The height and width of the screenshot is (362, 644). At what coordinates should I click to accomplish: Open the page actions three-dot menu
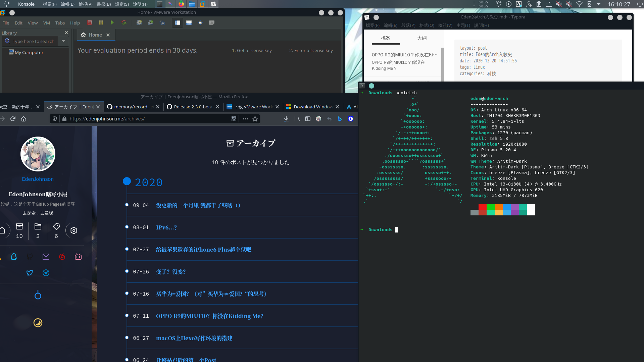coord(246,119)
